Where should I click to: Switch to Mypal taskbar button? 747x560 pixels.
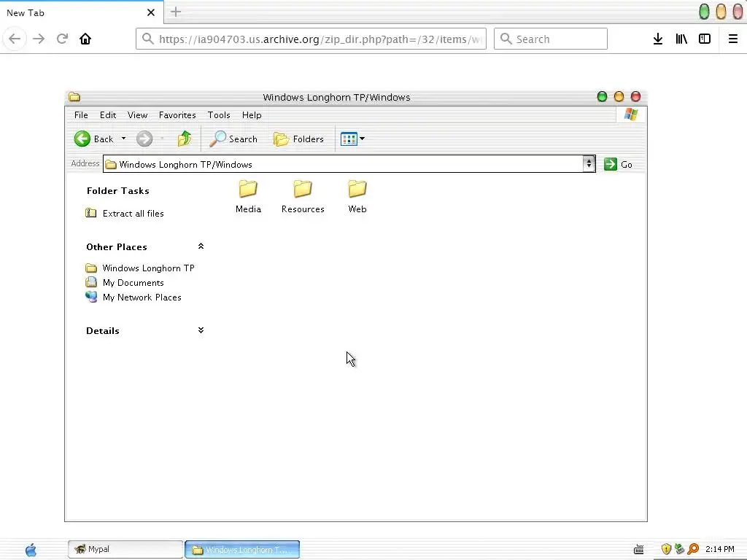[125, 549]
